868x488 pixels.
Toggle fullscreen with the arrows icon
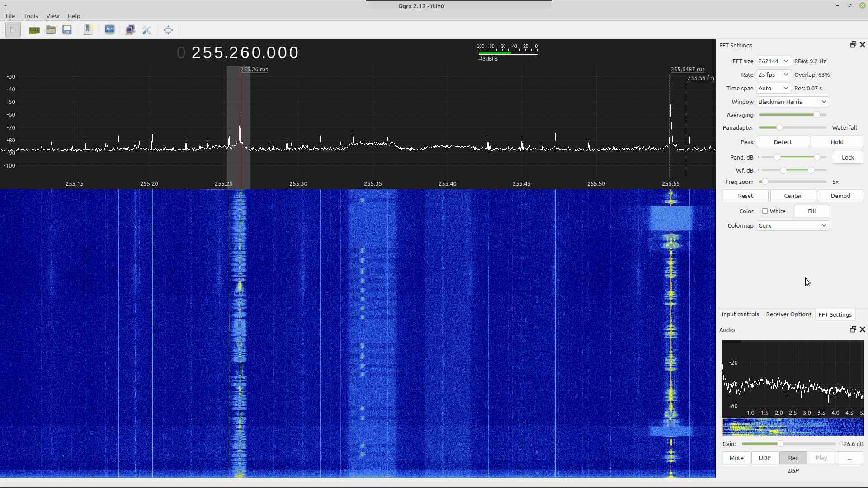pyautogui.click(x=168, y=30)
